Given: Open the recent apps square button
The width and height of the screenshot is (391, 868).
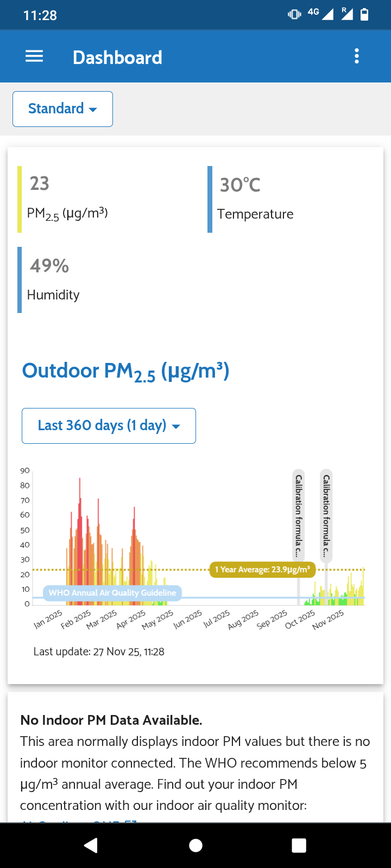Looking at the screenshot, I should tap(299, 845).
